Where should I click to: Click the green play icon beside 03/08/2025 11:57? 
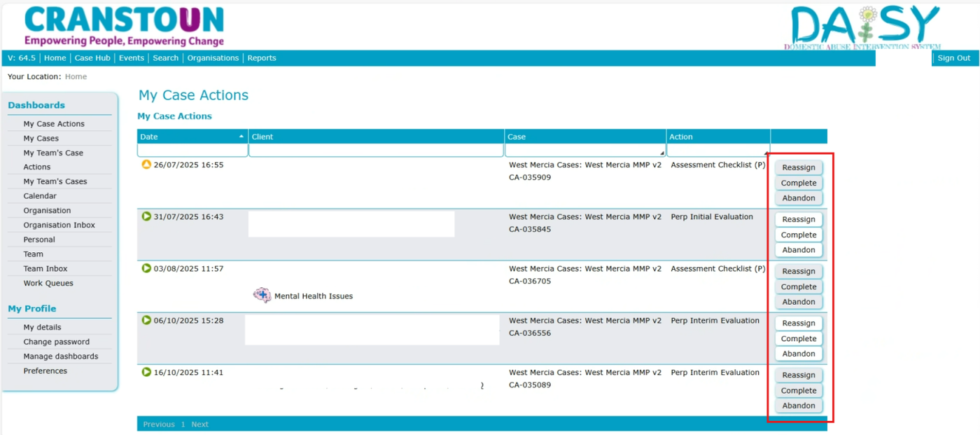146,268
